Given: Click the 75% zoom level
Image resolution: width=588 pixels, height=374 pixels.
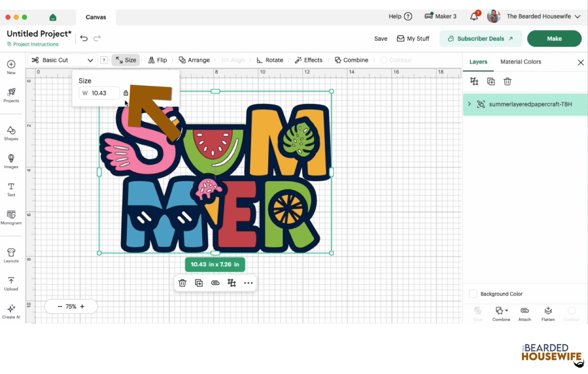Looking at the screenshot, I should 71,306.
